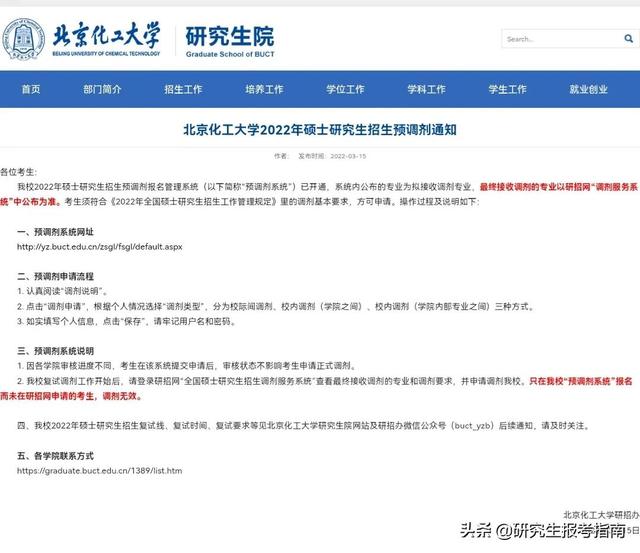Click the line 3. 如实填写个人信息
The height and width of the screenshot is (553, 640).
127,322
